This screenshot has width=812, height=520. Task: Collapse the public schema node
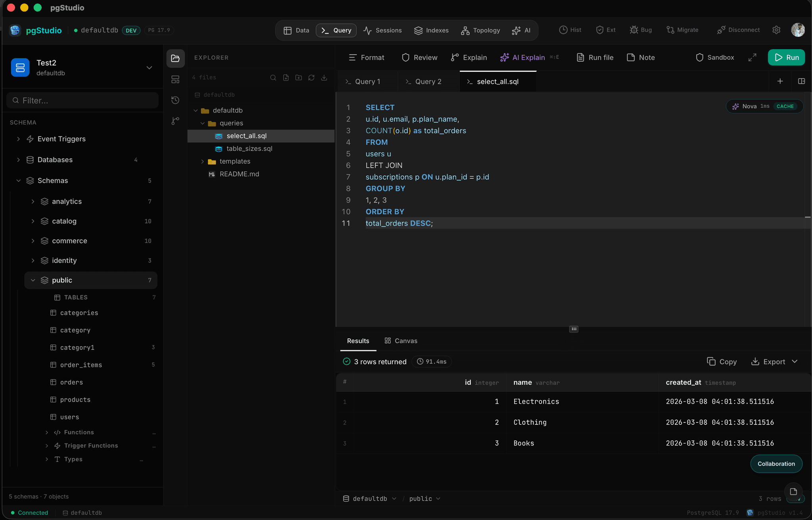point(33,280)
